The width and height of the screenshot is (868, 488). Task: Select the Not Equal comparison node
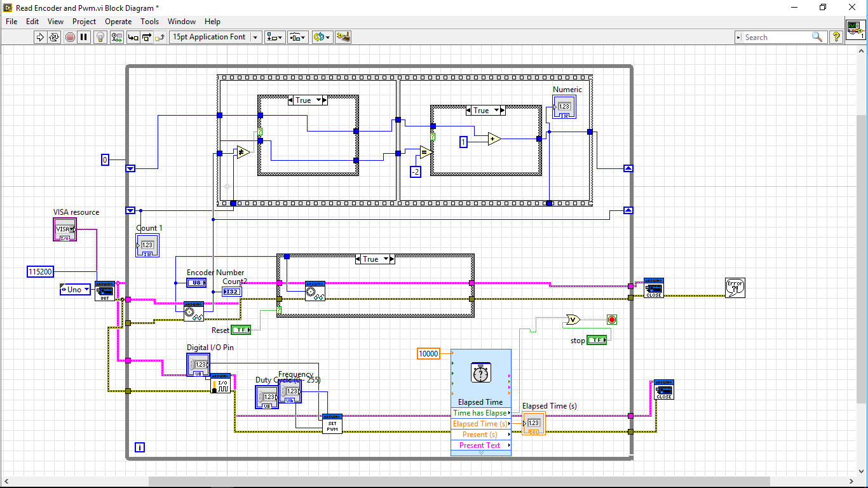point(243,152)
